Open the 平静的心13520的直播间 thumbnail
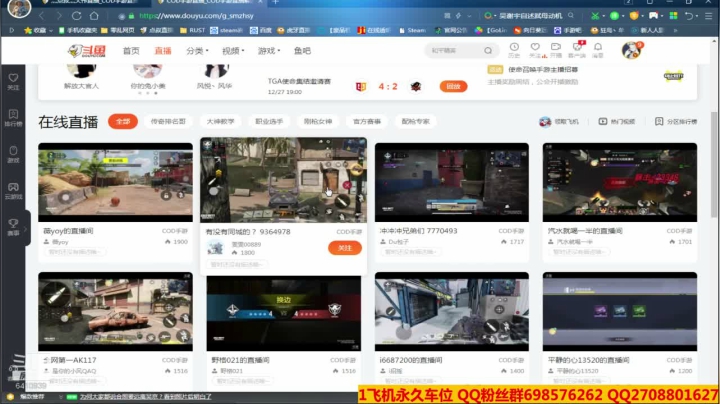 click(619, 312)
